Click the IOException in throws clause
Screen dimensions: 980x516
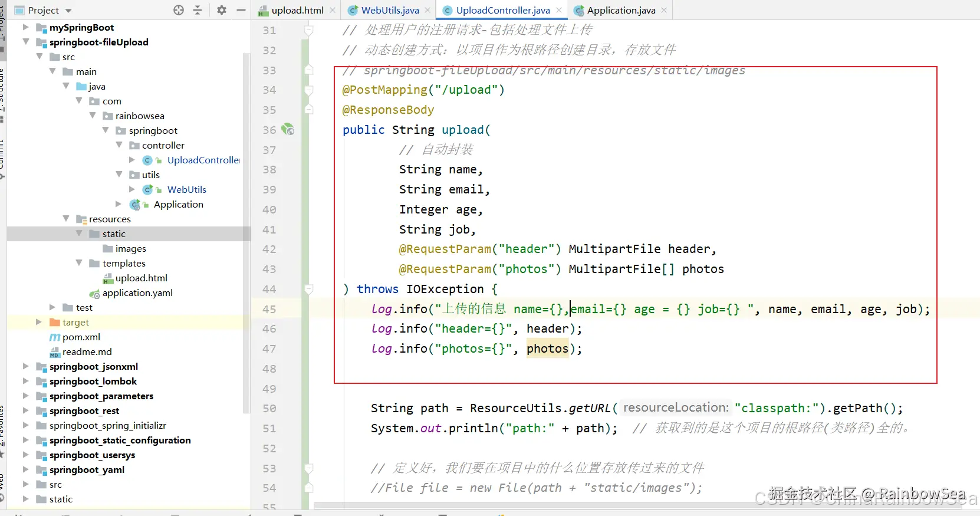[445, 289]
